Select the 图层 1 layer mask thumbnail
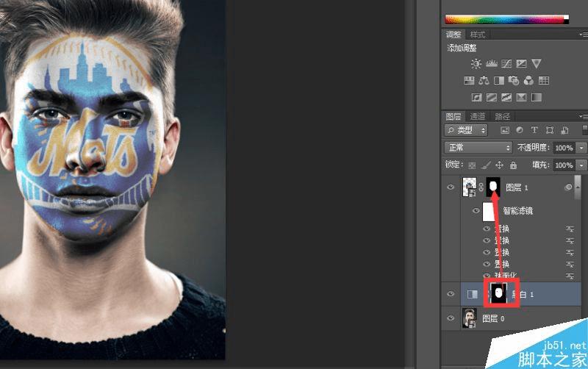This screenshot has height=369, width=588. 493,187
